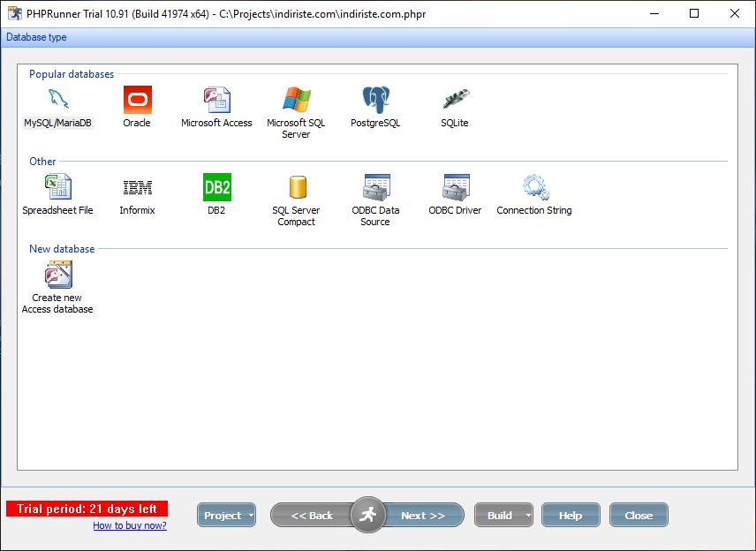Click the 'Spreadsheet File' label text
Viewport: 756px width, 551px height.
[58, 210]
